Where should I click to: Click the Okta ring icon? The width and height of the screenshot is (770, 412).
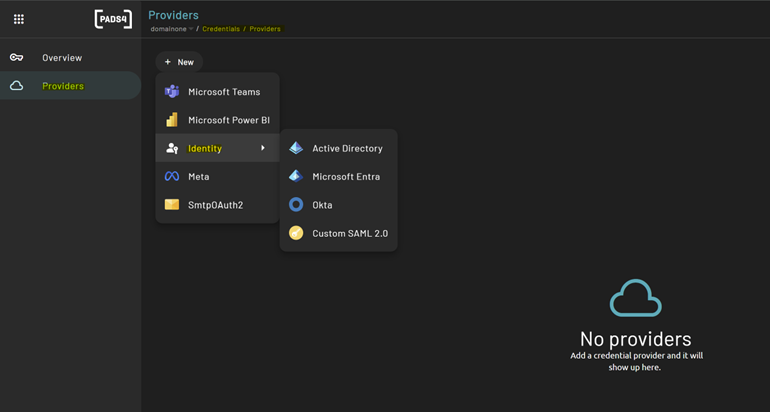tap(296, 205)
